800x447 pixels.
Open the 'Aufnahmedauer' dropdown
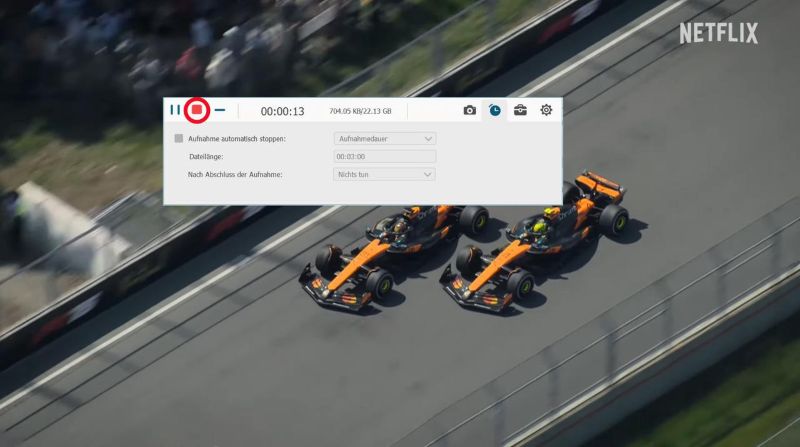[385, 138]
